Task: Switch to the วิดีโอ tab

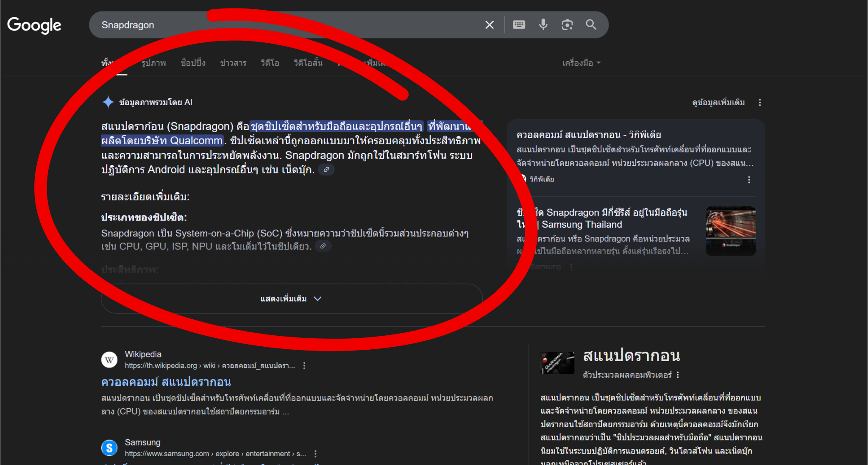Action: pos(270,63)
